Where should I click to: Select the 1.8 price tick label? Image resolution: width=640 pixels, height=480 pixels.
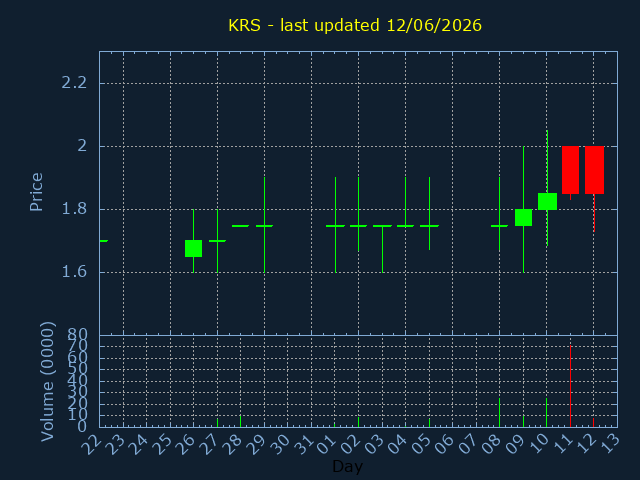74,209
